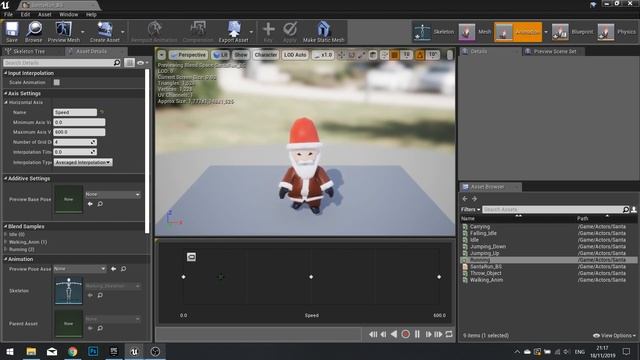Click the Lit view mode button
The width and height of the screenshot is (640, 360).
point(220,55)
